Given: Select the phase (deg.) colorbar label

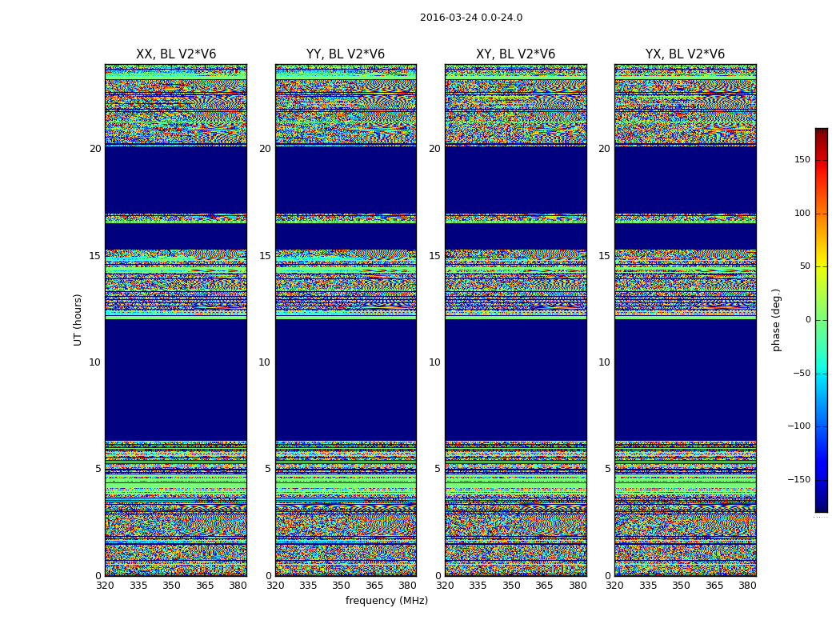Looking at the screenshot, I should [x=776, y=319].
